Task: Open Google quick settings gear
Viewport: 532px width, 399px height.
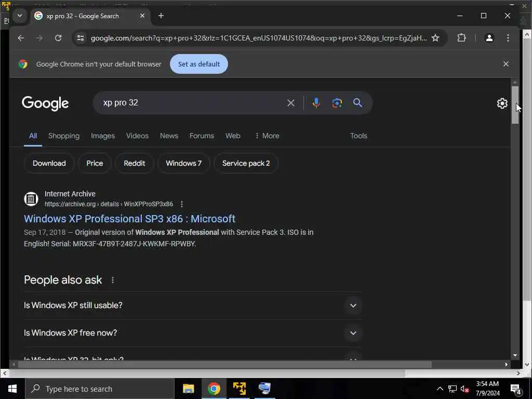Action: pyautogui.click(x=502, y=103)
